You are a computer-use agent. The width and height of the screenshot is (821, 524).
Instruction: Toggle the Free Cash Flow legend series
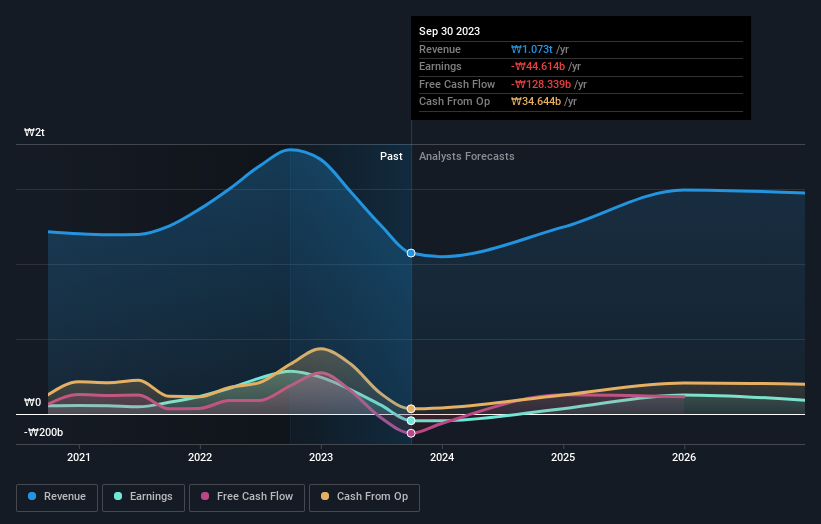[247, 497]
